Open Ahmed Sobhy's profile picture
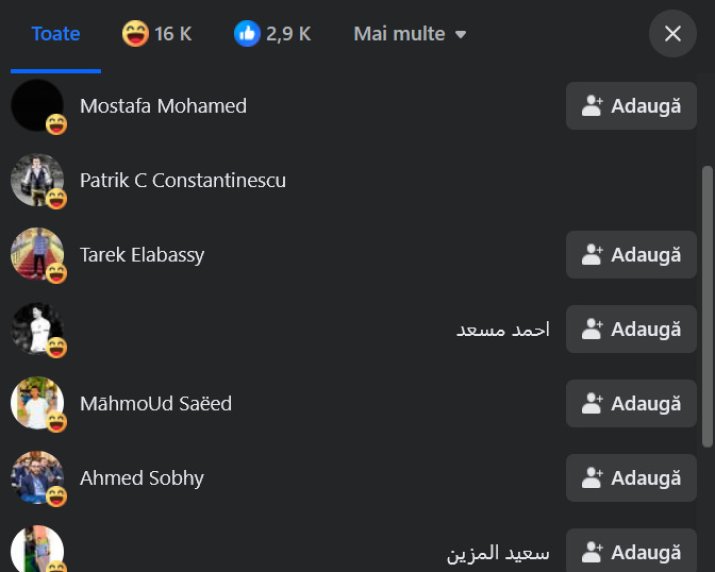The width and height of the screenshot is (715, 572). point(37,477)
